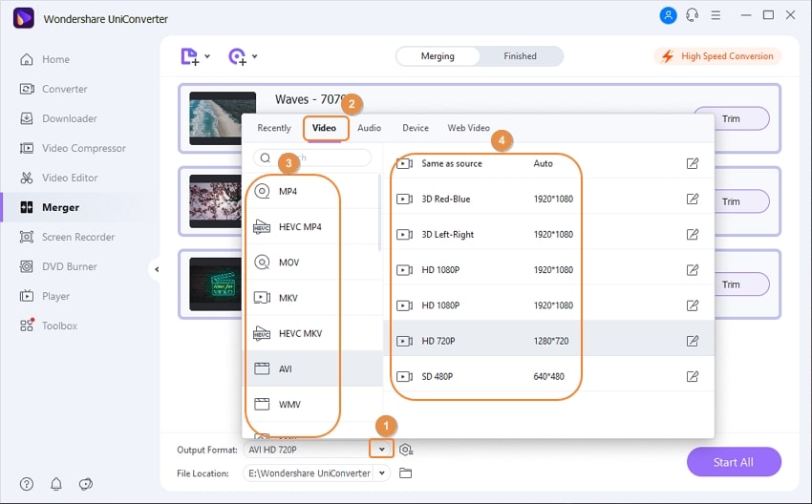Switch to the Web Video tab
This screenshot has height=504, width=812.
click(x=469, y=128)
